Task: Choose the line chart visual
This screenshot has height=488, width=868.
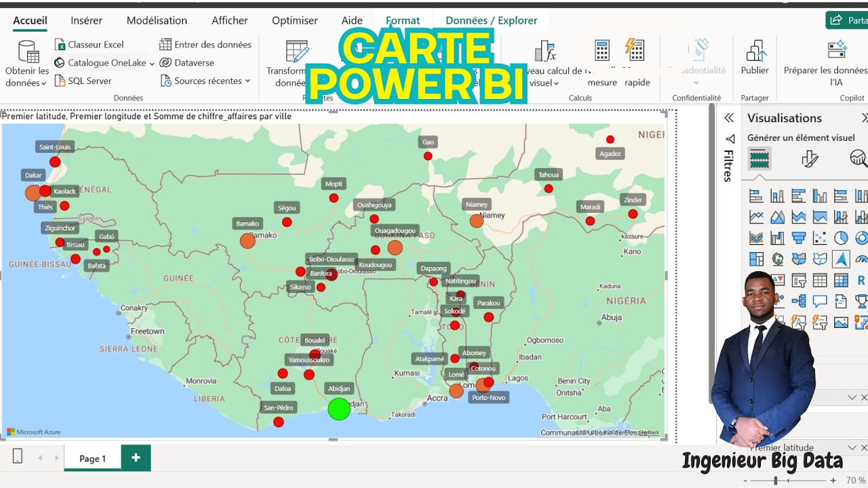Action: pos(756,218)
